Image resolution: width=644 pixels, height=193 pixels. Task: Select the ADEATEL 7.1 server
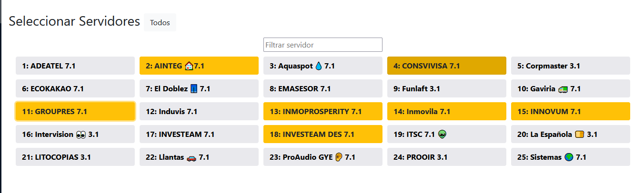pyautogui.click(x=75, y=66)
